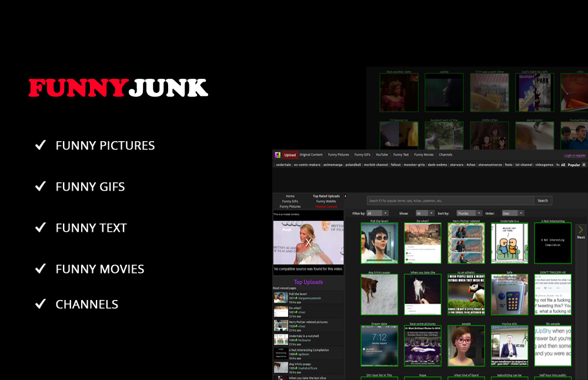Open the Original Content menu item
This screenshot has height=380, width=588.
pyautogui.click(x=311, y=155)
